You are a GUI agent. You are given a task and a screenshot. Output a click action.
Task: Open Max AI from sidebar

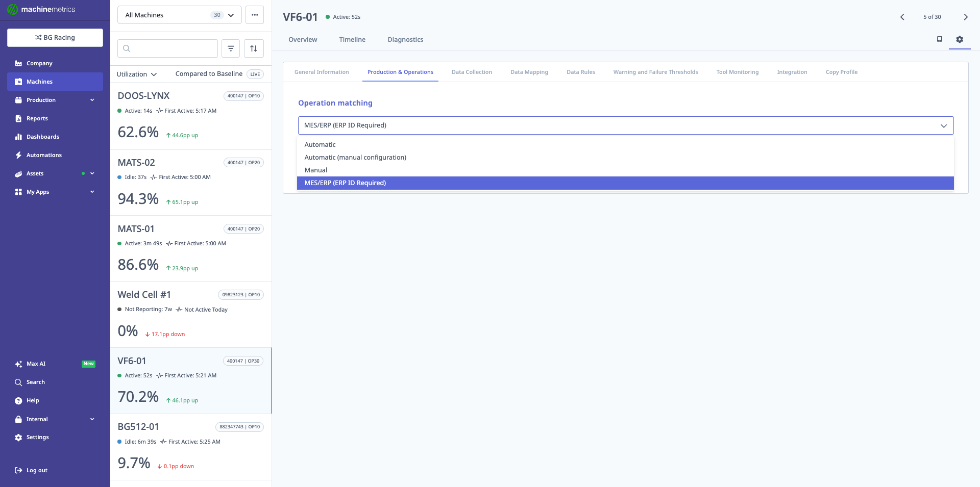coord(36,364)
